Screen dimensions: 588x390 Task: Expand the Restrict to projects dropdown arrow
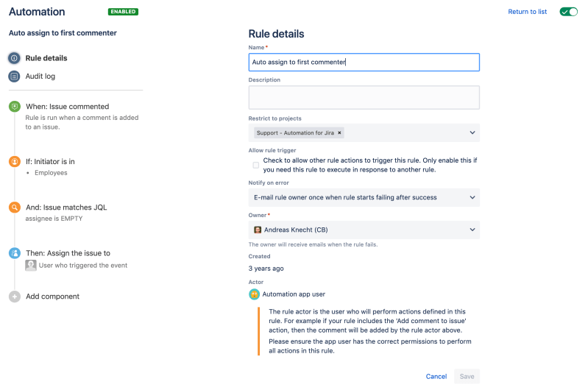coord(472,132)
